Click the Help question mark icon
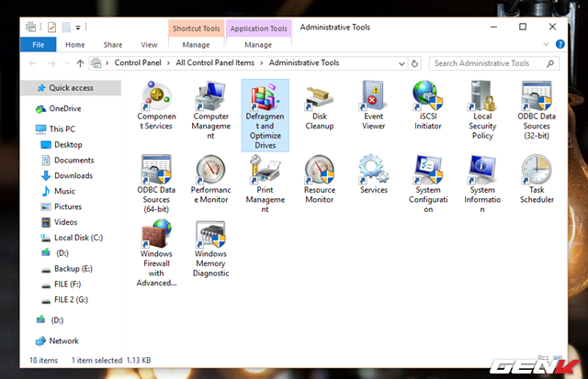The image size is (588, 379). point(560,44)
